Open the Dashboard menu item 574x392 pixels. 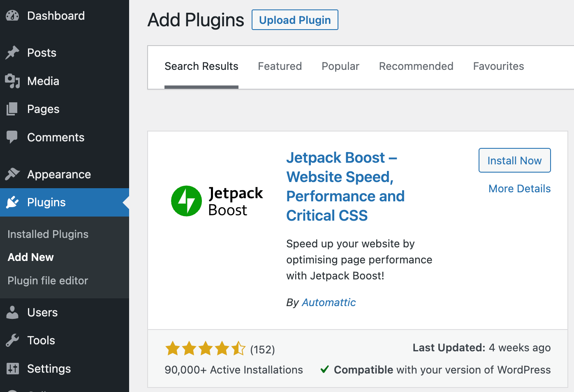65,16
